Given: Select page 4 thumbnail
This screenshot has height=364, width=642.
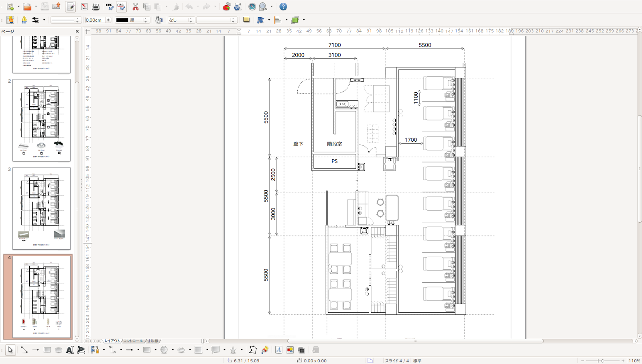Looking at the screenshot, I should tap(41, 297).
